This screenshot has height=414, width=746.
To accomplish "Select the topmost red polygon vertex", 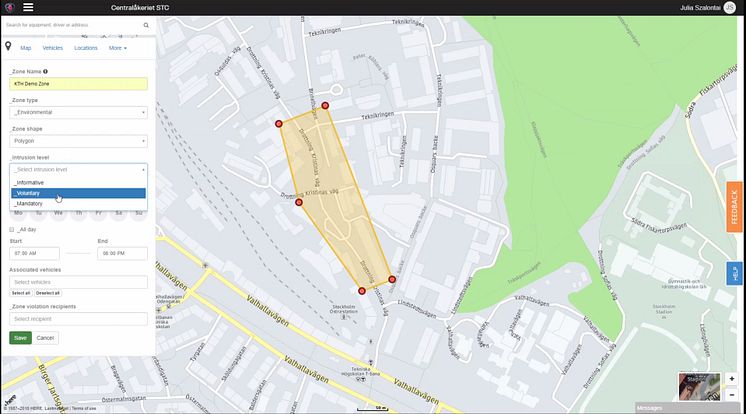I will click(x=325, y=106).
